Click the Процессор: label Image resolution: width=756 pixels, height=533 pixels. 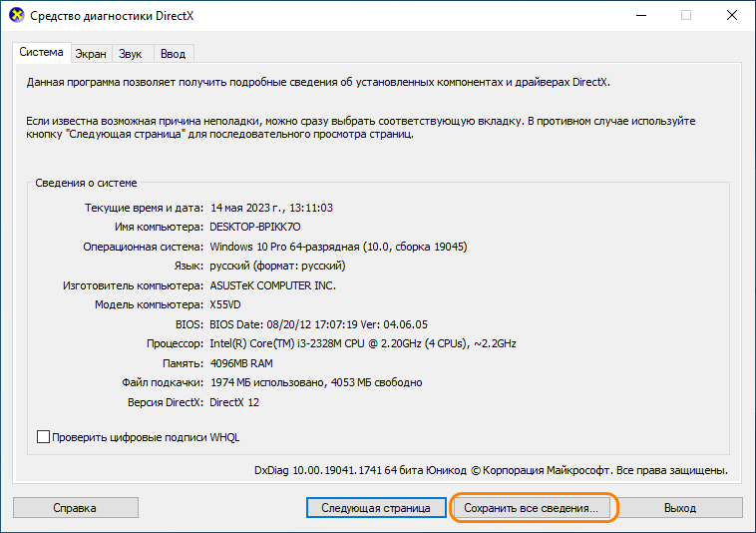click(x=175, y=344)
